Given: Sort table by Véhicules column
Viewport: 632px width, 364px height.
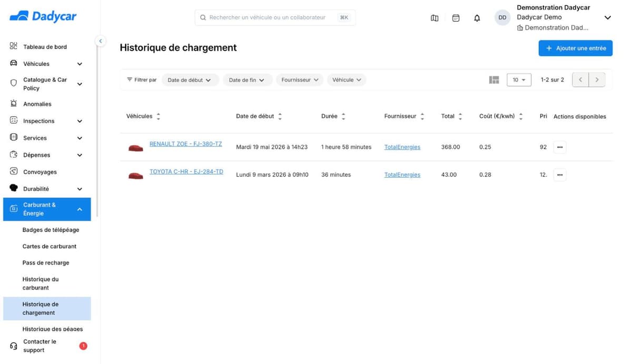Looking at the screenshot, I should (x=159, y=117).
